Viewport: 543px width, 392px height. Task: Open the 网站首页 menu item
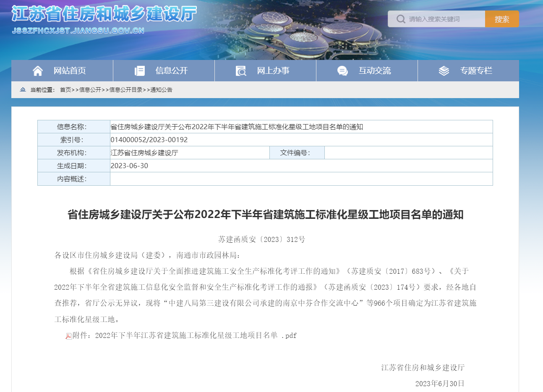[62, 70]
